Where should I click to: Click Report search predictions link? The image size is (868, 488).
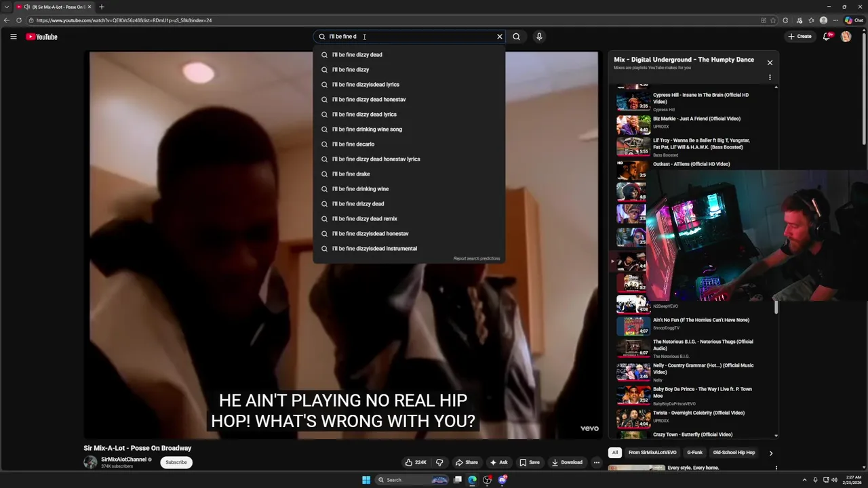tap(477, 259)
